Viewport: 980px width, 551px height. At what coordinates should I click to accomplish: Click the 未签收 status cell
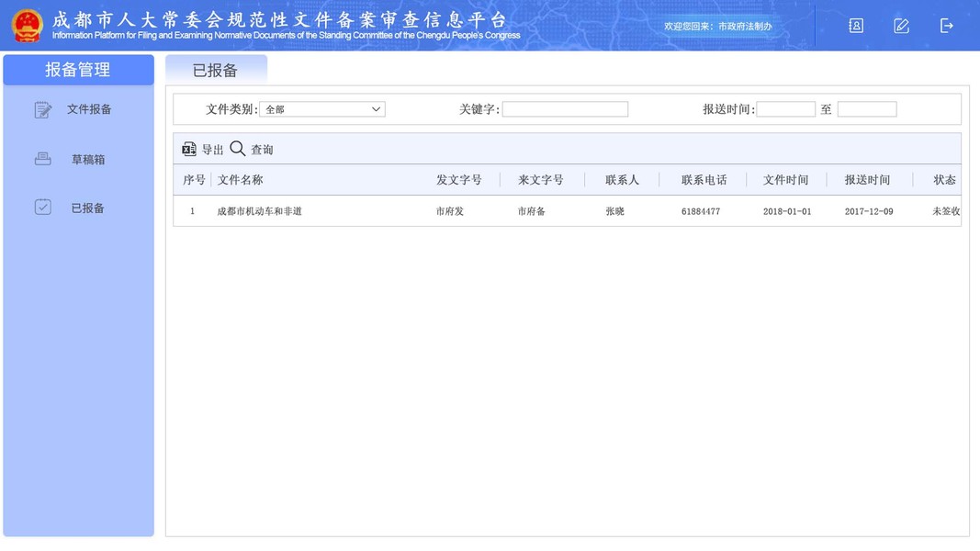[946, 211]
